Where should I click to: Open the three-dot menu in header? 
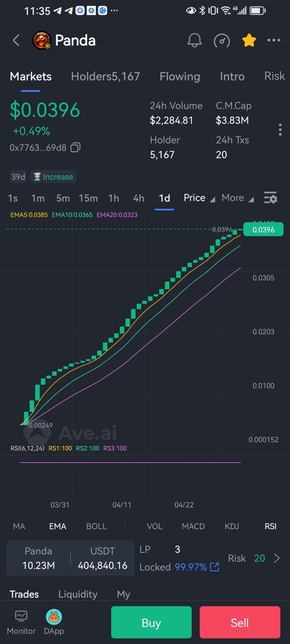[274, 40]
